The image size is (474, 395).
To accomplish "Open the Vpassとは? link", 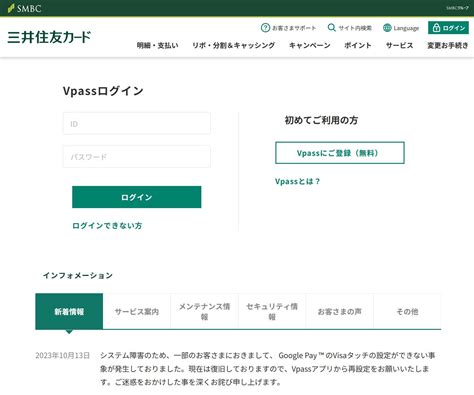I will (x=297, y=181).
